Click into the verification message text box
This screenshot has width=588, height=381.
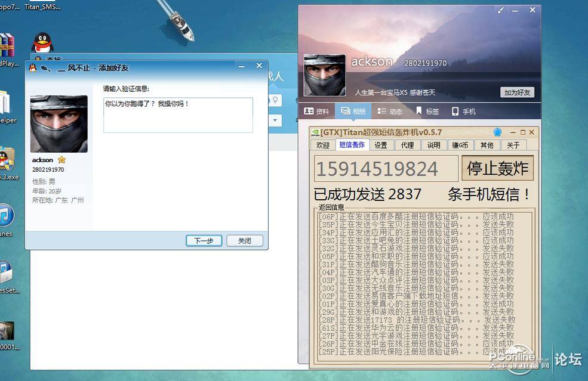[x=178, y=115]
